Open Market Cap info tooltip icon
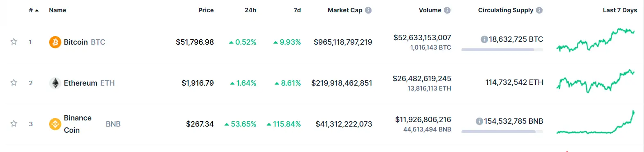This screenshot has height=152, width=644. pyautogui.click(x=368, y=10)
